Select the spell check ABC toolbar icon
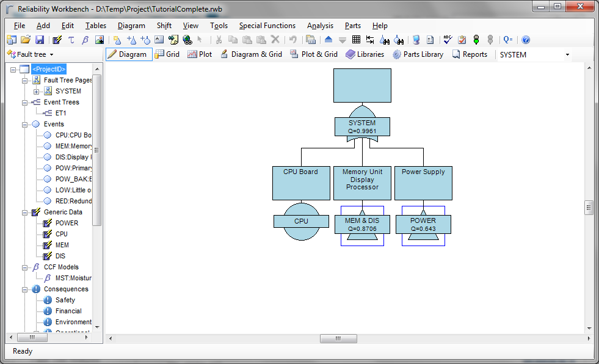Viewport: 599px width, 364px height. (448, 39)
